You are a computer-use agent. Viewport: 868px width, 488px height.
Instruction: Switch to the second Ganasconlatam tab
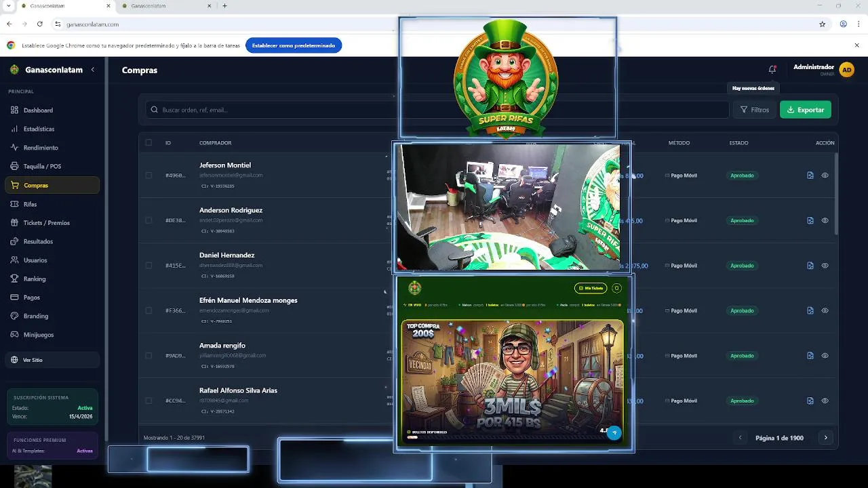pos(167,6)
